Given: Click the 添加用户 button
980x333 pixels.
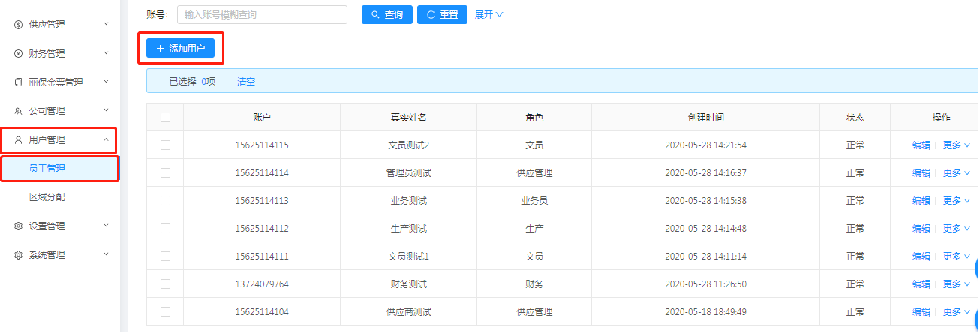Looking at the screenshot, I should pyautogui.click(x=180, y=48).
